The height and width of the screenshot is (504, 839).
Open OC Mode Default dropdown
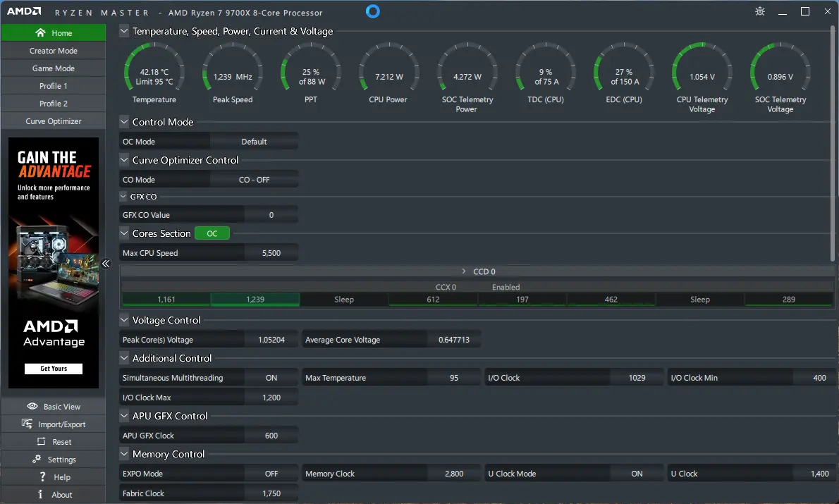click(x=254, y=142)
